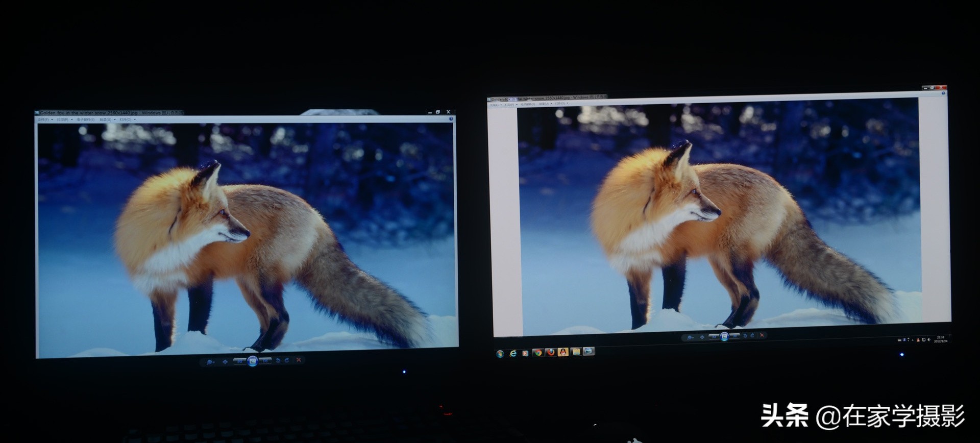Open 打印(P) menu in left viewer
The image size is (980, 443).
64,120
